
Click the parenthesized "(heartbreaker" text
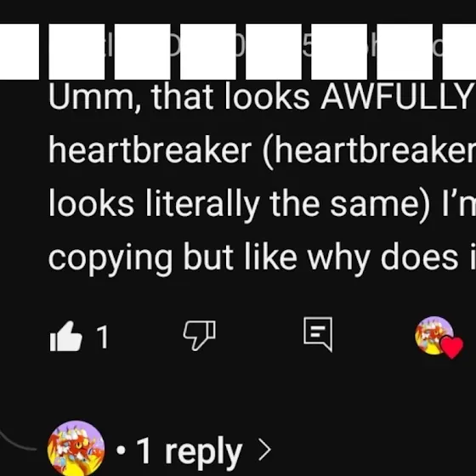tap(369, 151)
